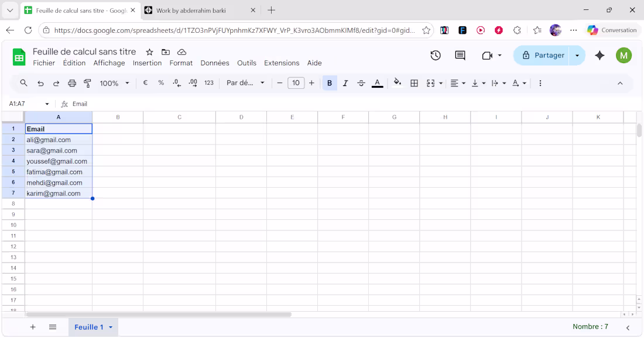Screen dimensions: 644x338
Task: Select the karim@gmail.com cell
Action: coord(53,193)
